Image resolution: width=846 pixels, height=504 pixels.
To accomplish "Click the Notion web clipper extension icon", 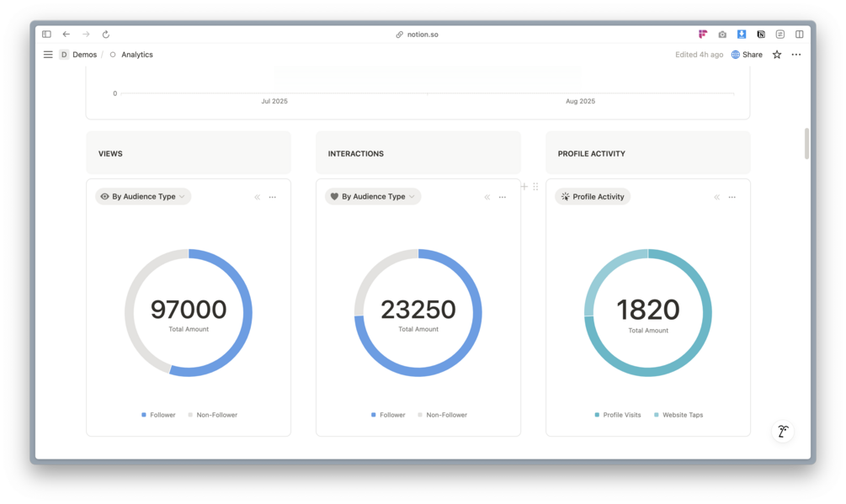I will pos(761,34).
